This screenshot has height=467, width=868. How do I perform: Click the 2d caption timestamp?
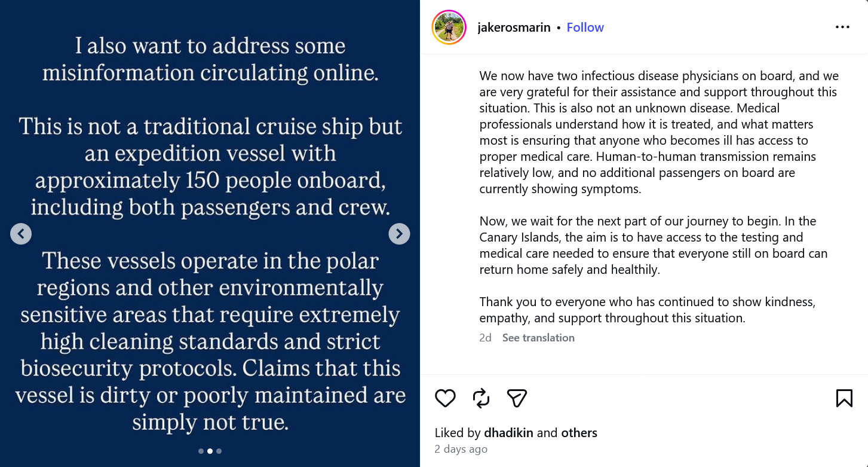[x=485, y=338]
